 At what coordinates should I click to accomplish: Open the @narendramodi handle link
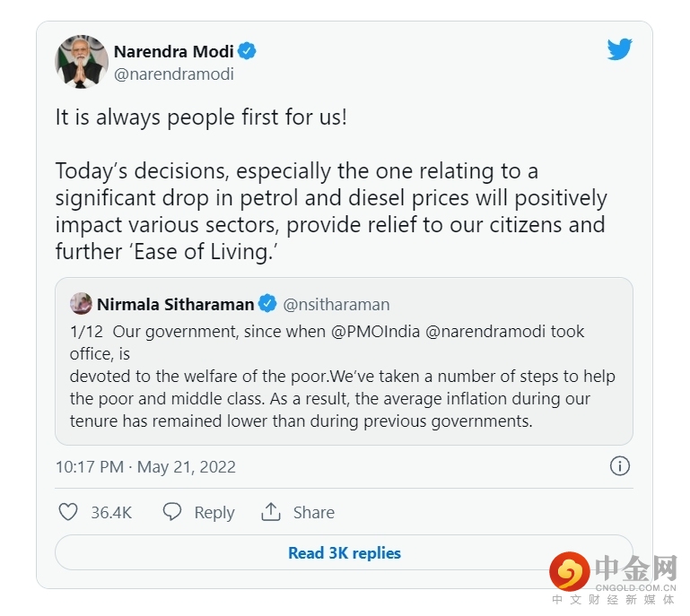173,74
